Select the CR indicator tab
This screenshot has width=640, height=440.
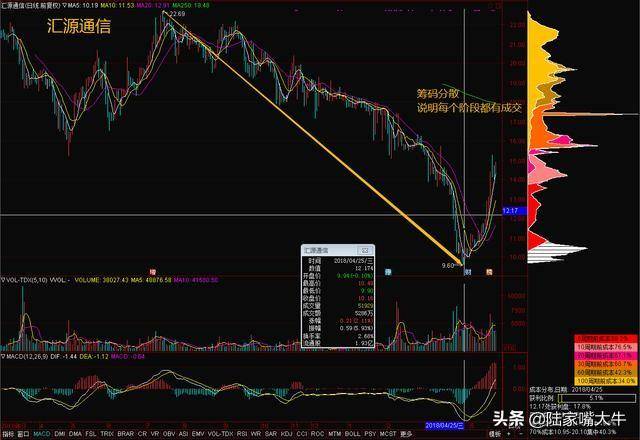click(142, 434)
